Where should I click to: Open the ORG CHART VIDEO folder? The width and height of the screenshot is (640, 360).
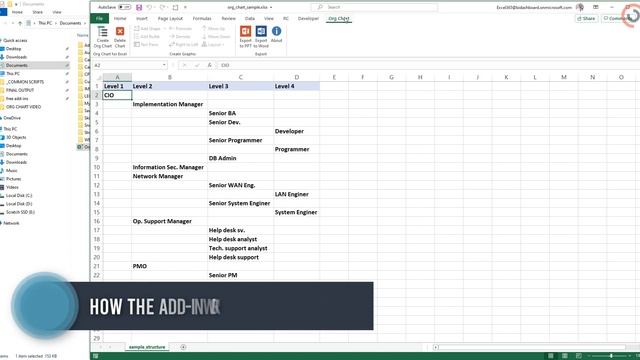pos(23,107)
